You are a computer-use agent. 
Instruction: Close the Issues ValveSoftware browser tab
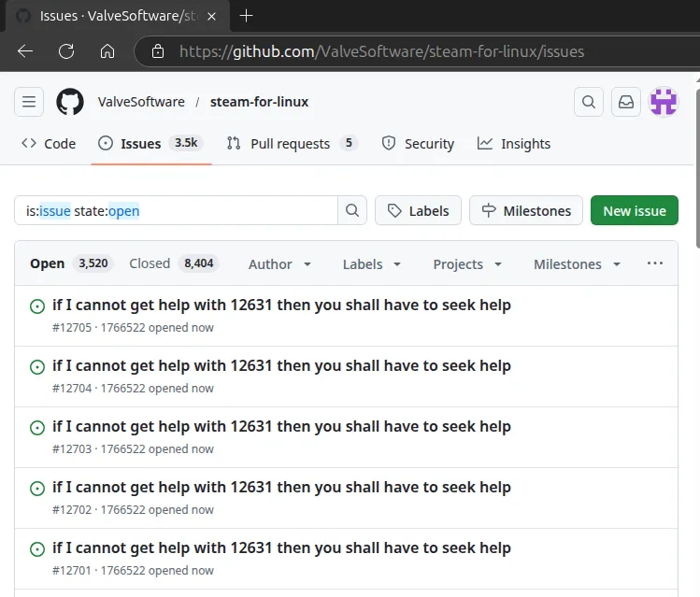tap(211, 17)
